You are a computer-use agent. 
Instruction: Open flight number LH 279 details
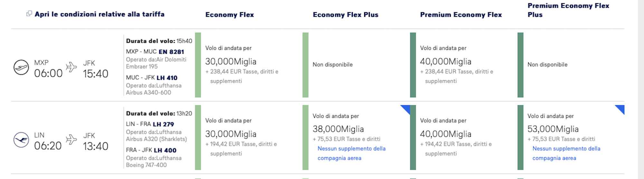[x=163, y=124]
